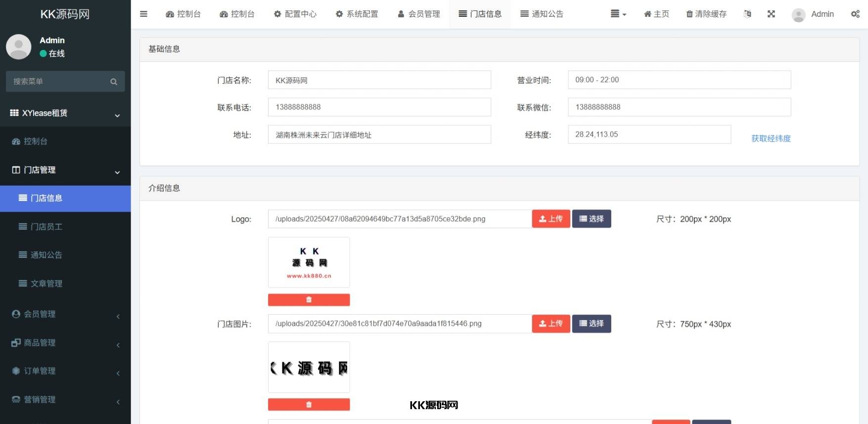This screenshot has height=424, width=868.
Task: Click the 获取经纬度 link
Action: 771,139
